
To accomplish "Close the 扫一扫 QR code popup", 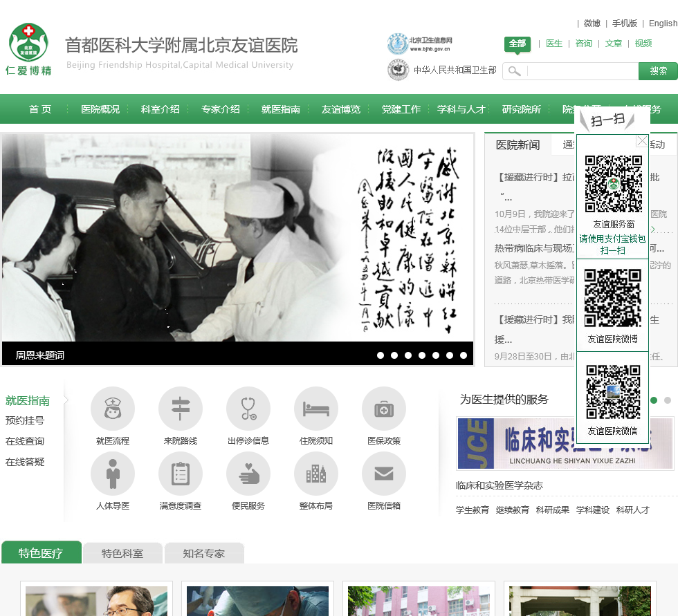I will tap(642, 141).
